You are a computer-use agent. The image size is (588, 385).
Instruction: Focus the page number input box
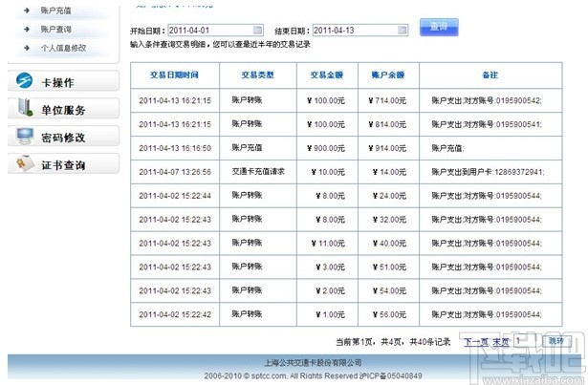[x=525, y=341]
